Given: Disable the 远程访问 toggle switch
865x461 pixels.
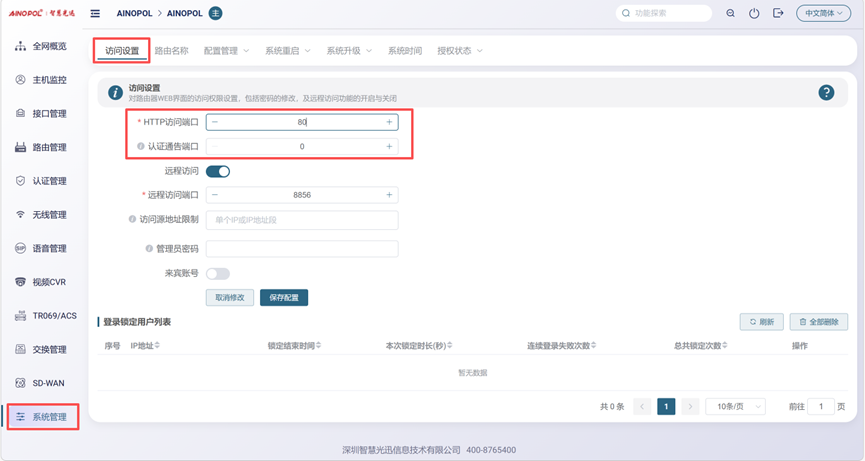Looking at the screenshot, I should click(x=217, y=171).
